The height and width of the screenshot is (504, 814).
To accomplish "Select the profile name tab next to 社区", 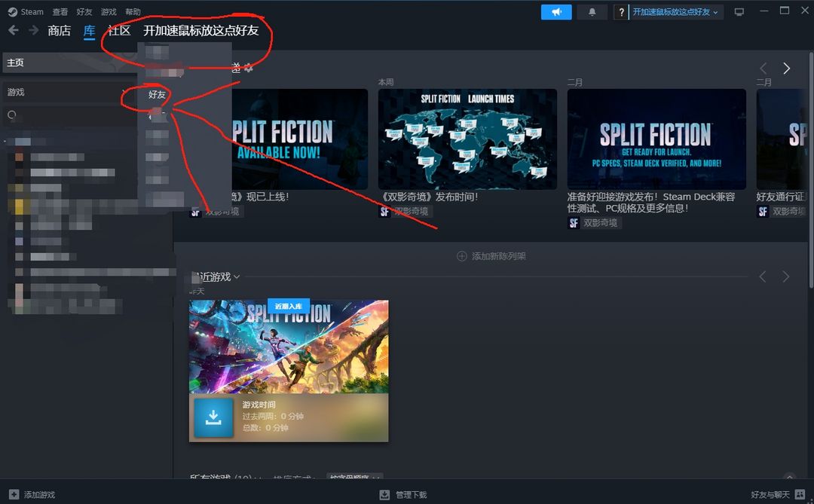I will [201, 31].
